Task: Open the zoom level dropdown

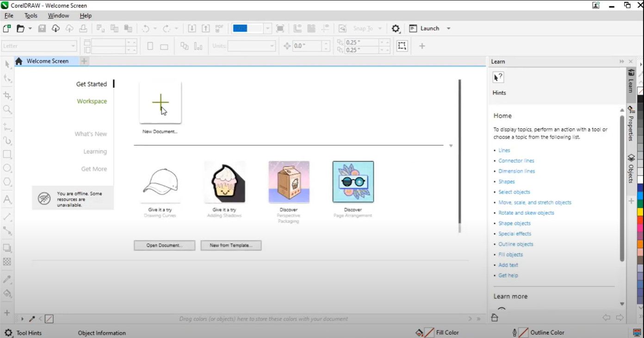Action: coord(267,28)
